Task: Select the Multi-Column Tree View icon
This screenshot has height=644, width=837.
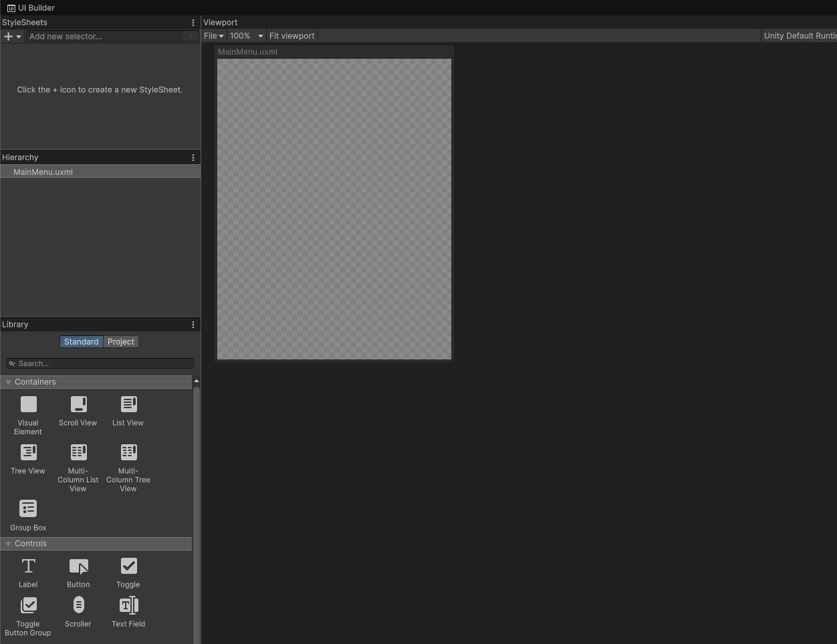Action: pos(128,452)
